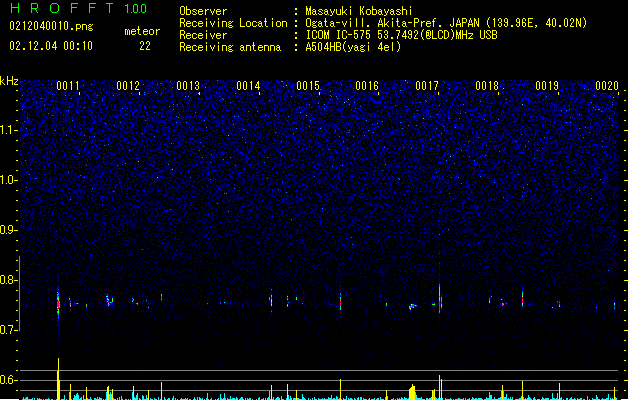Viewport: 629px width, 400px height.
Task: Click the 'meteor' count label
Action: tap(142, 31)
